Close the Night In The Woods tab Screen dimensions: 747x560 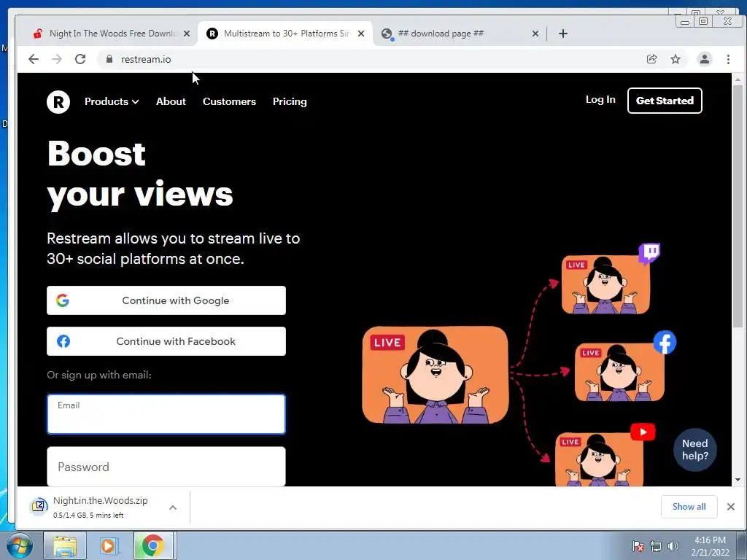pos(187,34)
